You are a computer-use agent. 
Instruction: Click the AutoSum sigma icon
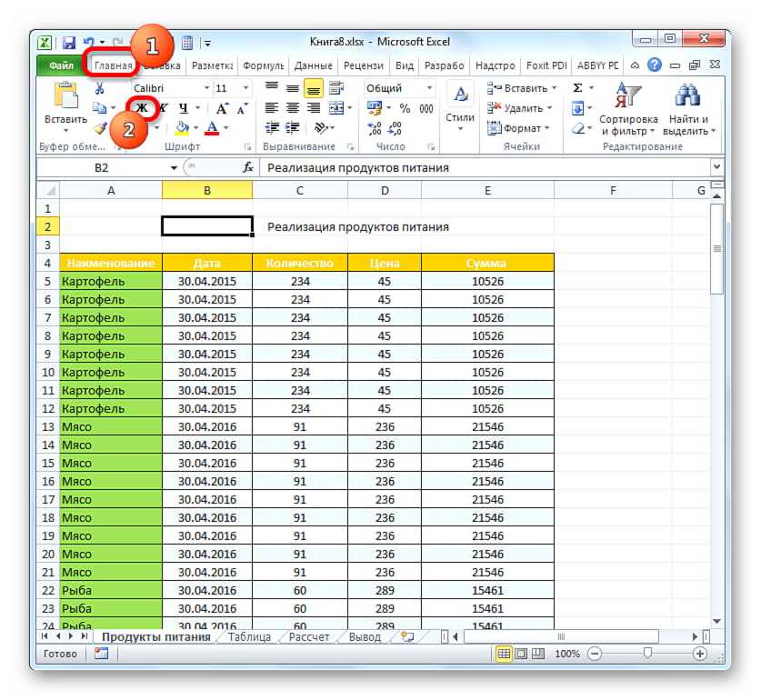(577, 88)
